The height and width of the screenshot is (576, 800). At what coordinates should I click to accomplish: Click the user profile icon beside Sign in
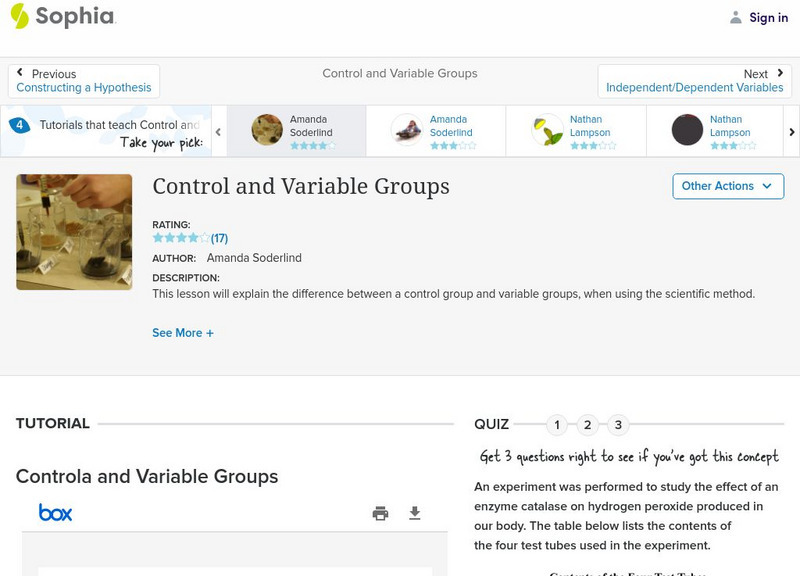(735, 17)
